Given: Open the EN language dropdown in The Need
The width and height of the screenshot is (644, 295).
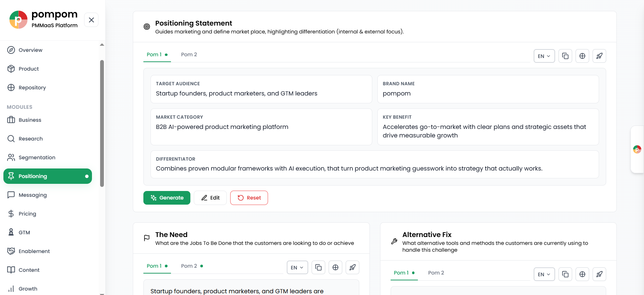Looking at the screenshot, I should coord(297,267).
